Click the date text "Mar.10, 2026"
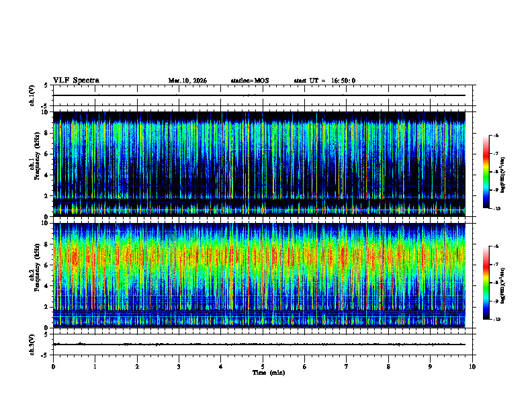This screenshot has height=411, width=532. (x=187, y=81)
